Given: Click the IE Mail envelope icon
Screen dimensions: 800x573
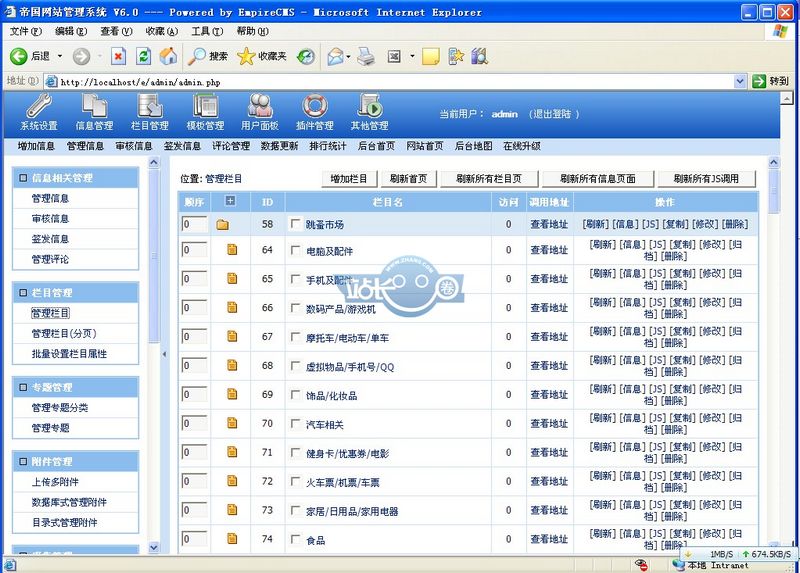Looking at the screenshot, I should coord(336,56).
